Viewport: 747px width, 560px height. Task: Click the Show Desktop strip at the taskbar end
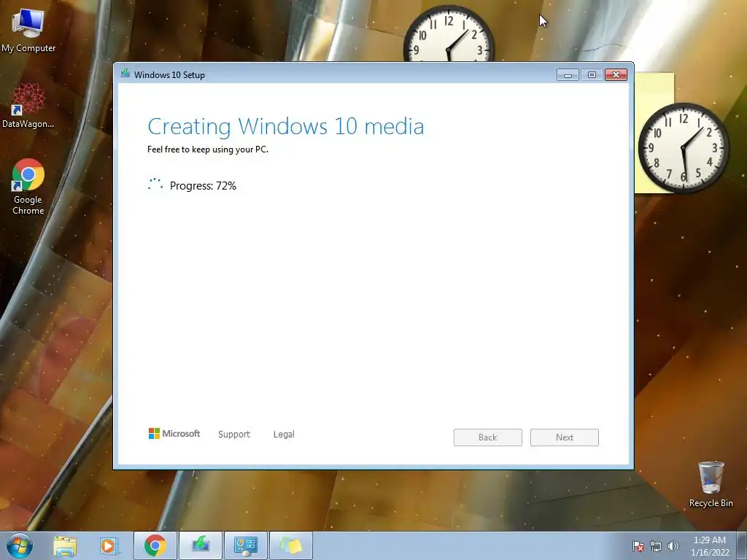click(x=742, y=545)
